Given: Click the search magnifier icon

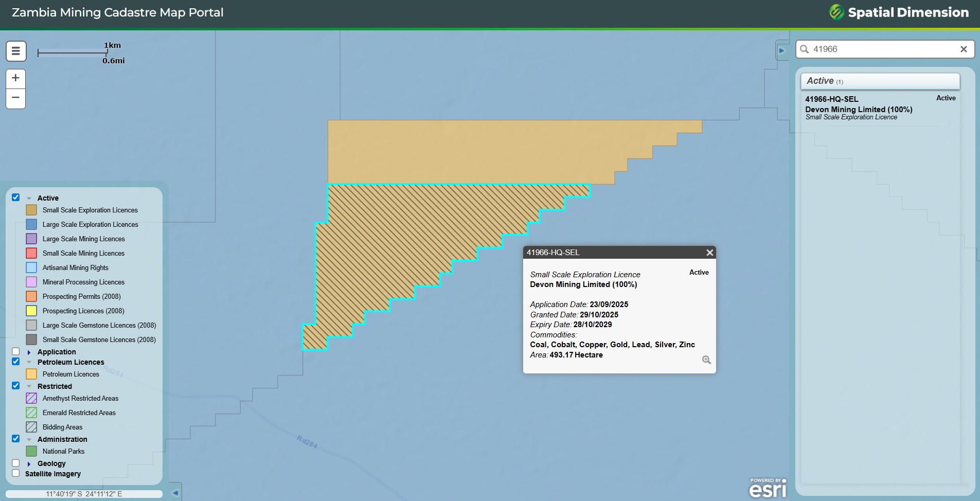Looking at the screenshot, I should click(x=805, y=49).
